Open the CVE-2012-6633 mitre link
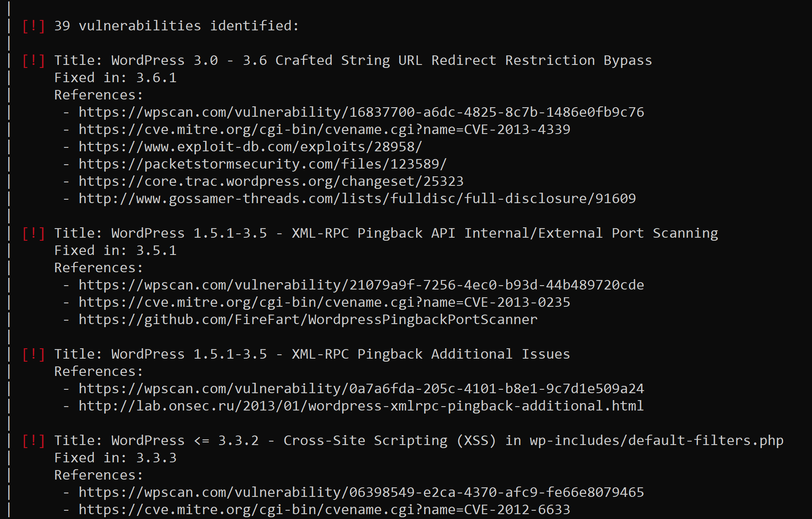 (x=324, y=509)
